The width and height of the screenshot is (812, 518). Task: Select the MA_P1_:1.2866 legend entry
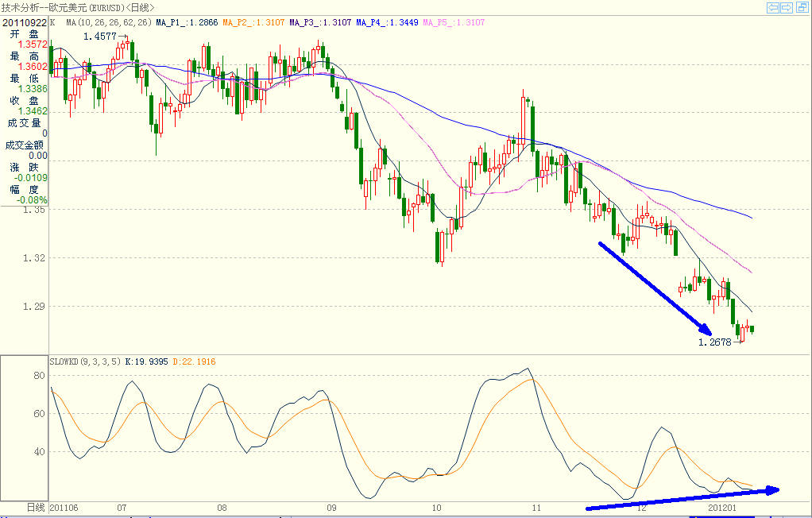click(187, 23)
